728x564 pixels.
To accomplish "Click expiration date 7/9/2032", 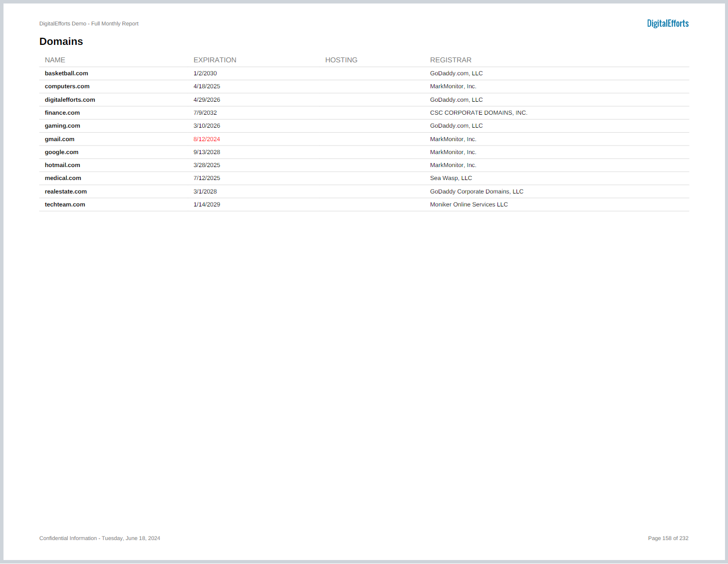I will pyautogui.click(x=205, y=113).
